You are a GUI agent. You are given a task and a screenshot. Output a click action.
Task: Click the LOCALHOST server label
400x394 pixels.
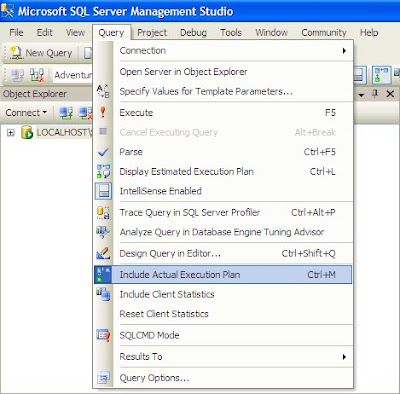pos(64,132)
